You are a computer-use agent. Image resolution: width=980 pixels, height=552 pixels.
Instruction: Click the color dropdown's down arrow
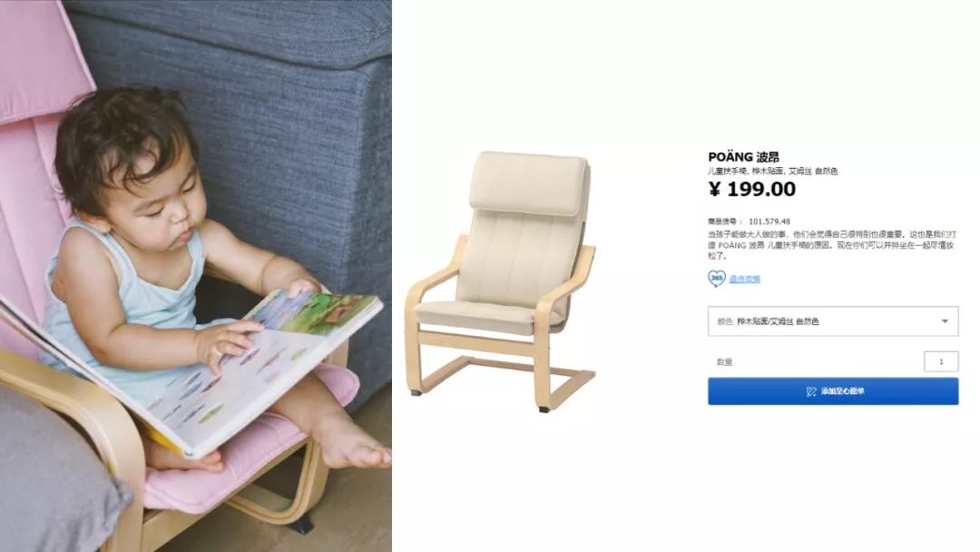point(945,321)
